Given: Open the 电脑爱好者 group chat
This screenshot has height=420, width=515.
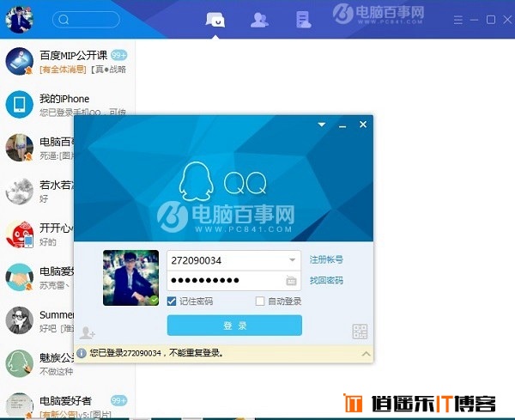Looking at the screenshot, I should (x=67, y=405).
